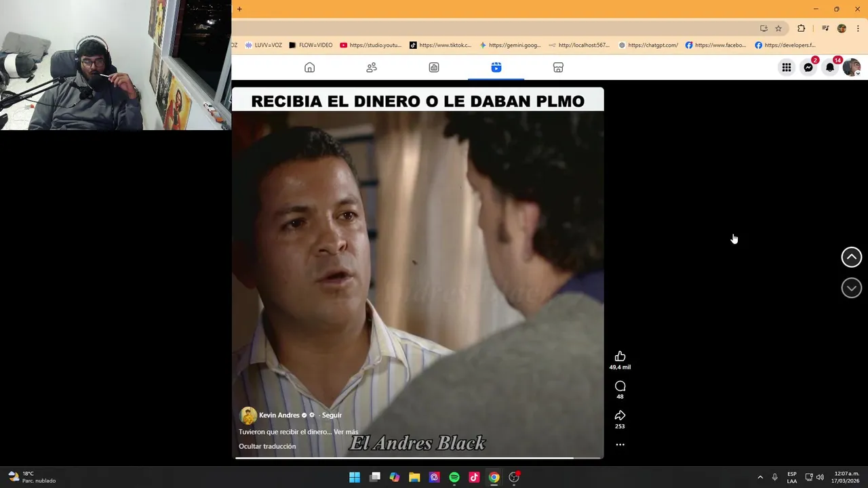Open the gemini.google bookmark

(x=510, y=45)
